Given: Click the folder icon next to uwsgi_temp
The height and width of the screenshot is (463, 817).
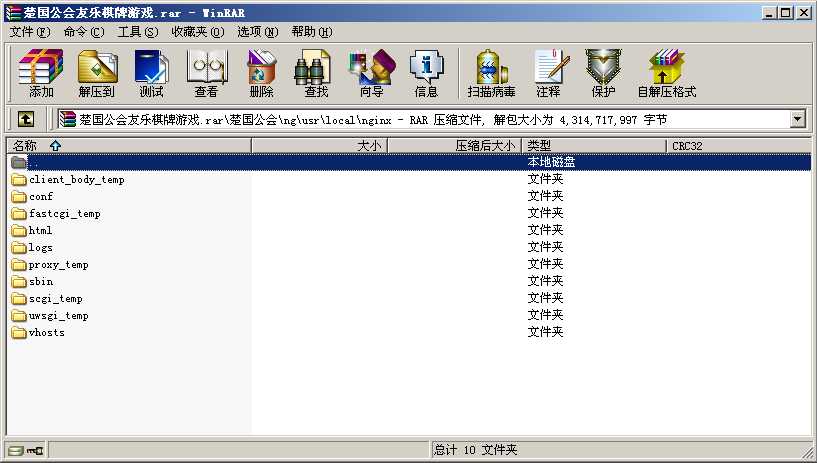Looking at the screenshot, I should click(x=19, y=316).
